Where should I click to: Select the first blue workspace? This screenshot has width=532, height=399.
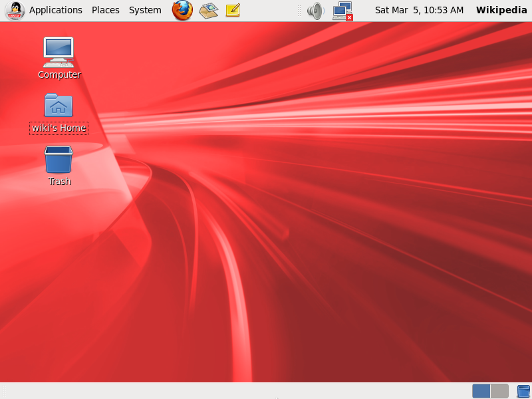pyautogui.click(x=481, y=391)
